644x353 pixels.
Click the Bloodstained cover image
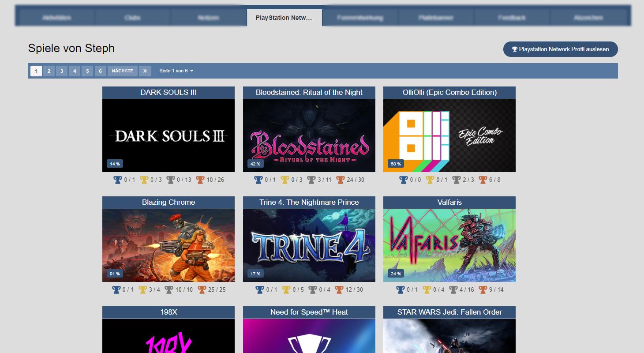309,135
